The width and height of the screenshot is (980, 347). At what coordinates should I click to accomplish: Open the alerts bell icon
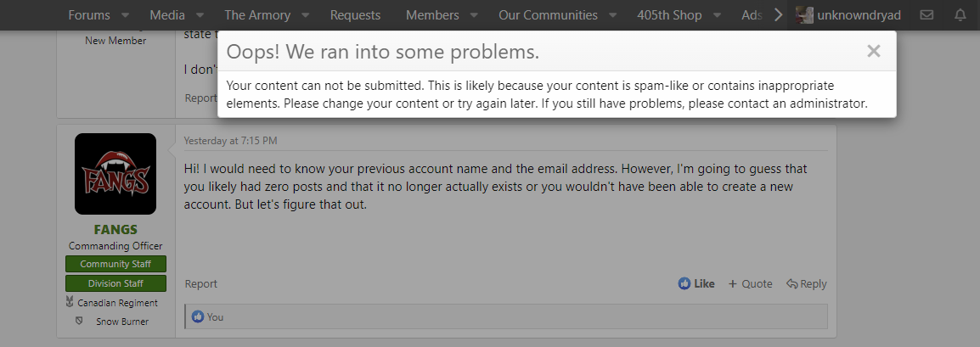coord(960,15)
